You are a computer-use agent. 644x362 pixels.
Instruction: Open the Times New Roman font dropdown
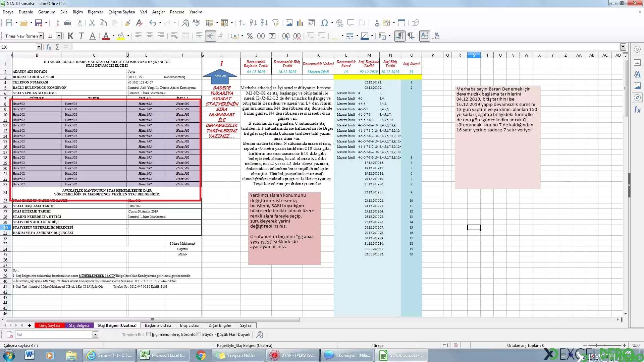41,36
